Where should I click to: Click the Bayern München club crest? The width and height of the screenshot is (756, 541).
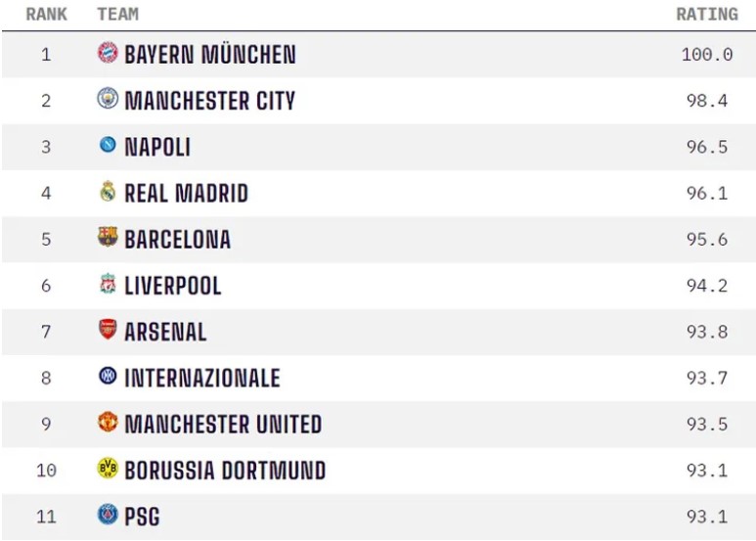click(x=108, y=53)
